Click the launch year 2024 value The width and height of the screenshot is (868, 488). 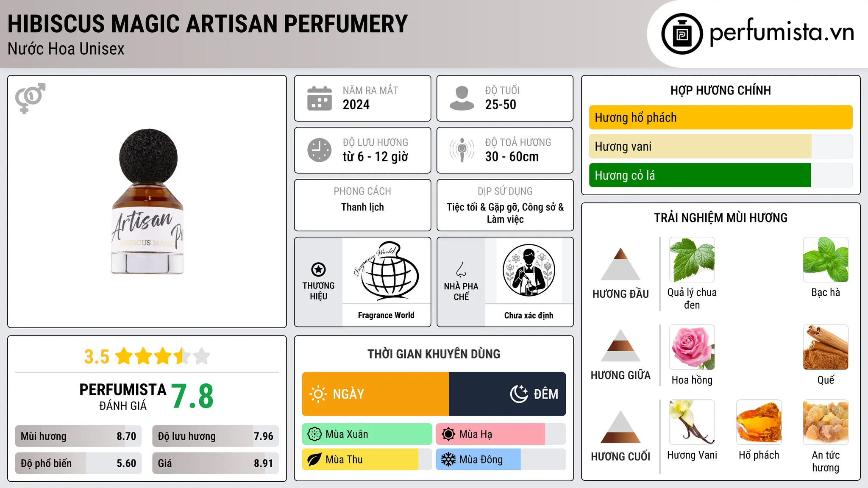coord(356,105)
